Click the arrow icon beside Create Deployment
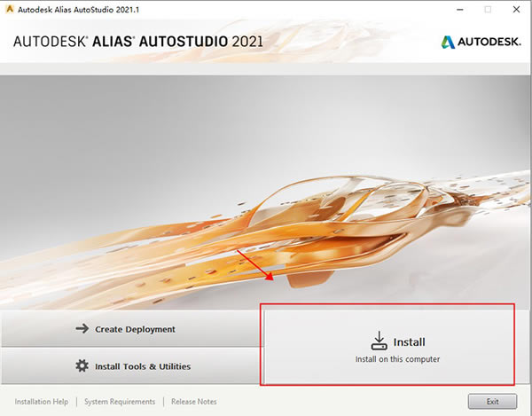This screenshot has height=416, width=532. click(82, 328)
